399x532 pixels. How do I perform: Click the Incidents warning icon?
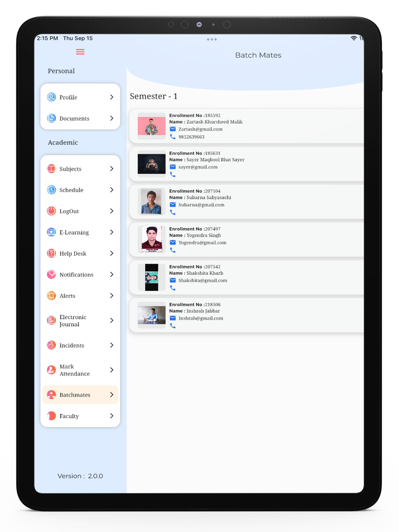point(51,345)
